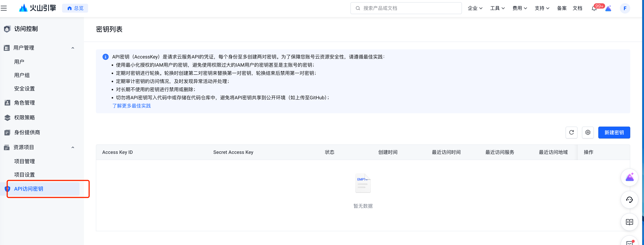Image resolution: width=644 pixels, height=245 pixels.
Task: Open 了解更多最佳实践 link
Action: [132, 106]
